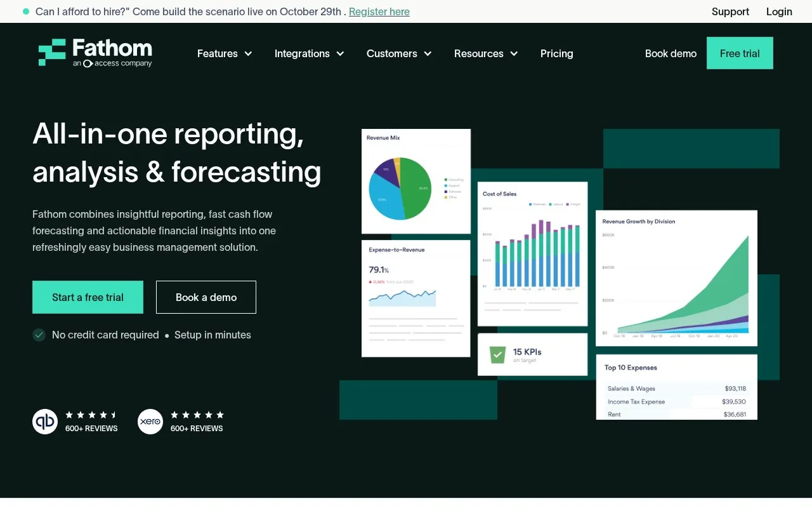Image resolution: width=812 pixels, height=508 pixels.
Task: Click 600+ REVIEWS under Xero stars
Action: 197,429
